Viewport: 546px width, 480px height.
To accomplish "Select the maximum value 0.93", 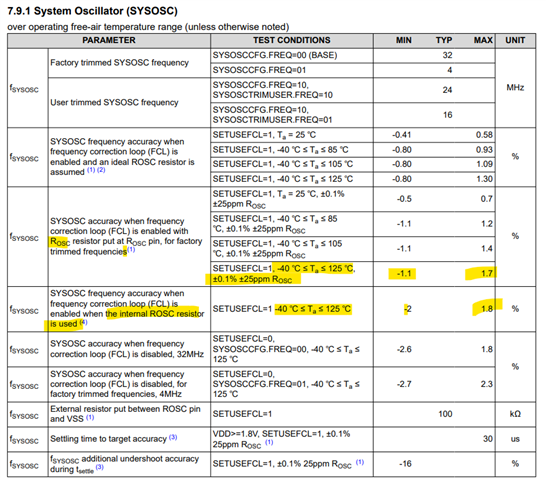I will [484, 150].
